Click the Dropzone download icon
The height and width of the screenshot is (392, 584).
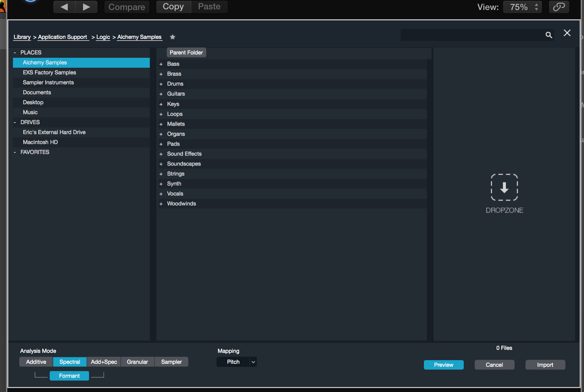[504, 187]
